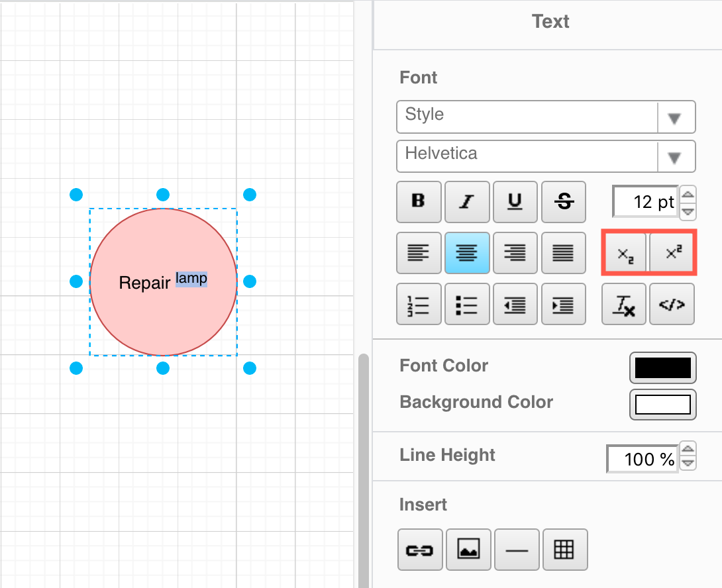Screen dimensions: 722x588
Task: Toggle underline formatting
Action: [x=515, y=202]
